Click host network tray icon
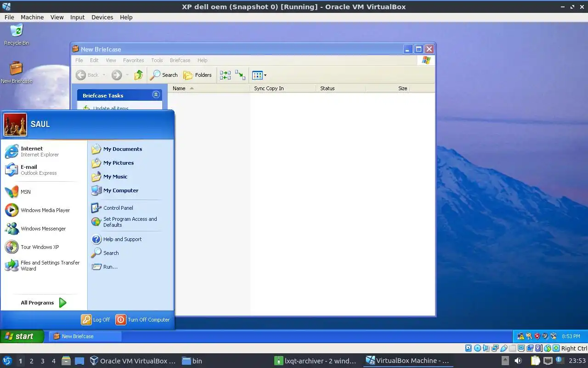 pos(548,361)
